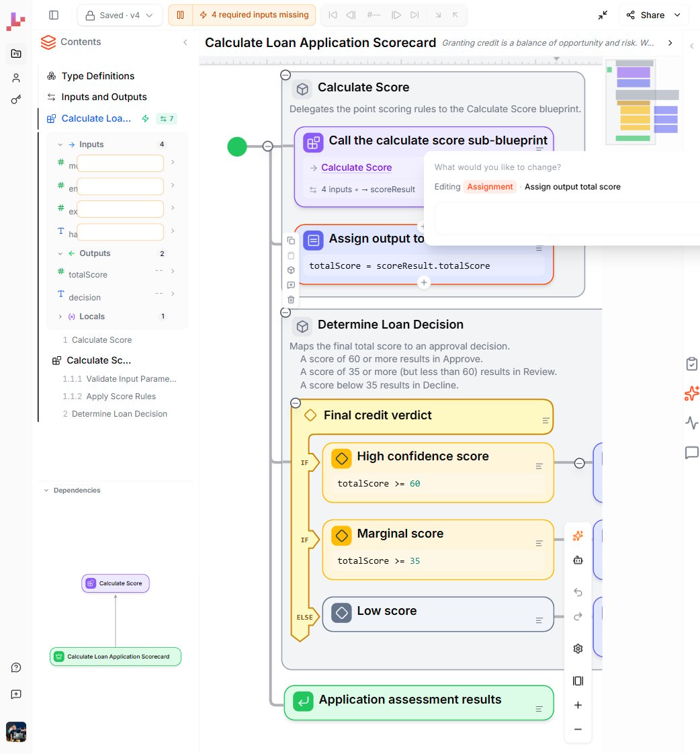Image resolution: width=700 pixels, height=754 pixels.
Task: Step backward in debugger controls
Action: point(351,15)
